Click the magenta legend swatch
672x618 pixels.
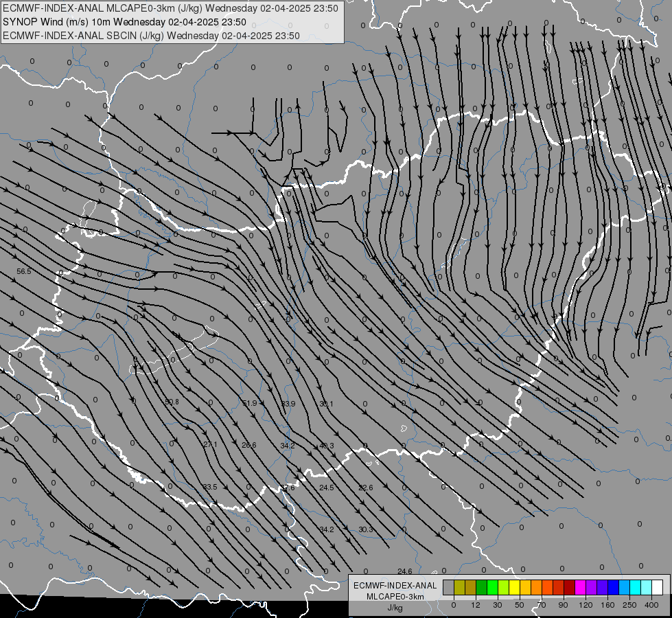pyautogui.click(x=580, y=587)
